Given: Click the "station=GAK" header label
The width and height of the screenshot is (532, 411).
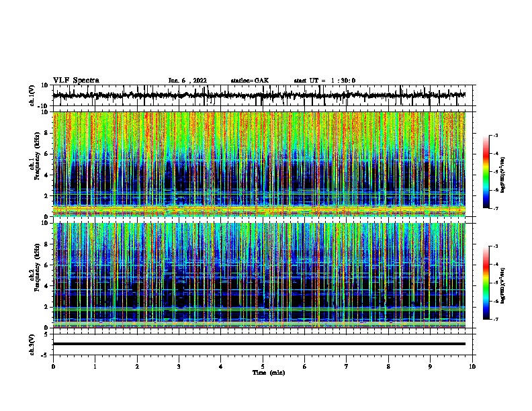Looking at the screenshot, I should click(250, 81).
